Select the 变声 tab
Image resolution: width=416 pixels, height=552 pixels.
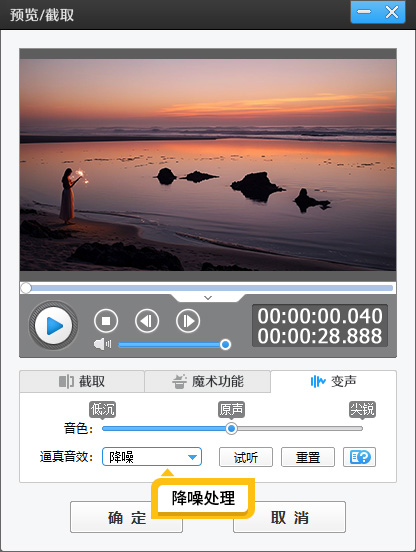tap(333, 381)
